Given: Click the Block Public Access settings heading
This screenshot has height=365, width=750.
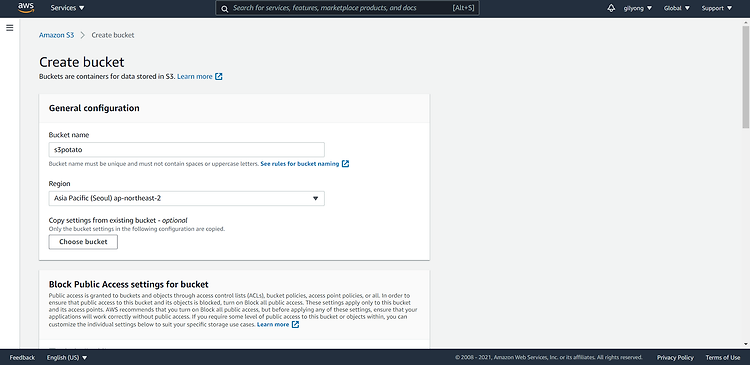Looking at the screenshot, I should click(129, 284).
